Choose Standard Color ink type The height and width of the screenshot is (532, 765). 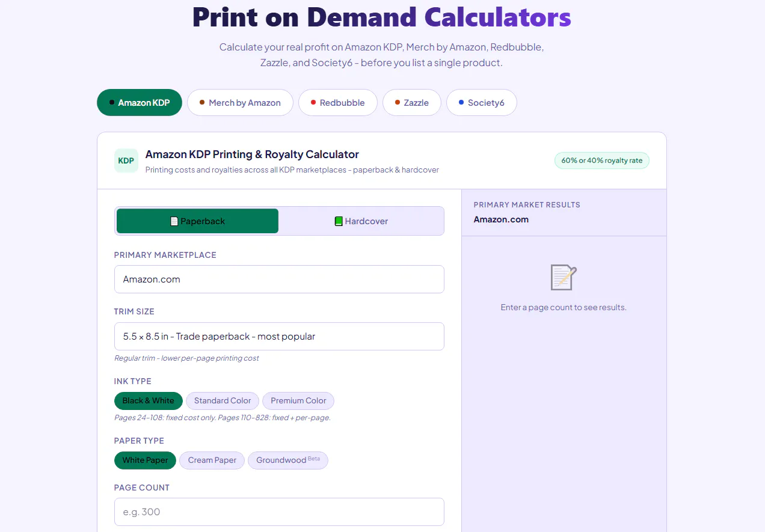[223, 401]
